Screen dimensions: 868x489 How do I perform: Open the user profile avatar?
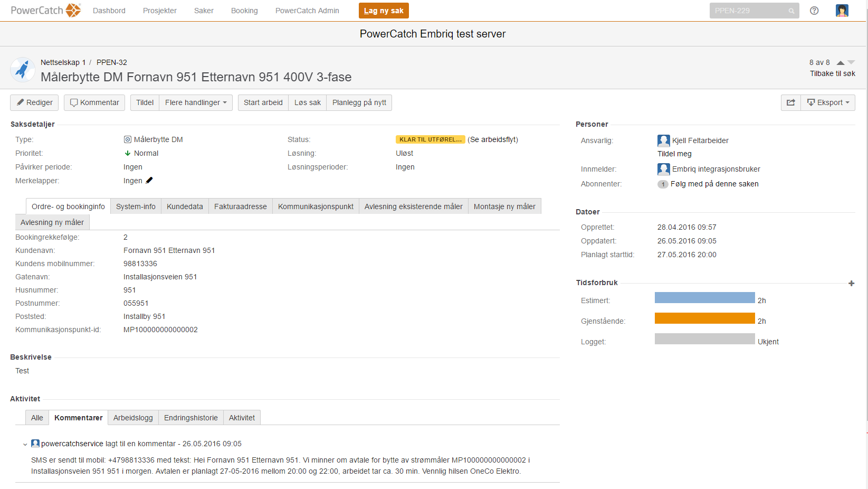tap(842, 11)
